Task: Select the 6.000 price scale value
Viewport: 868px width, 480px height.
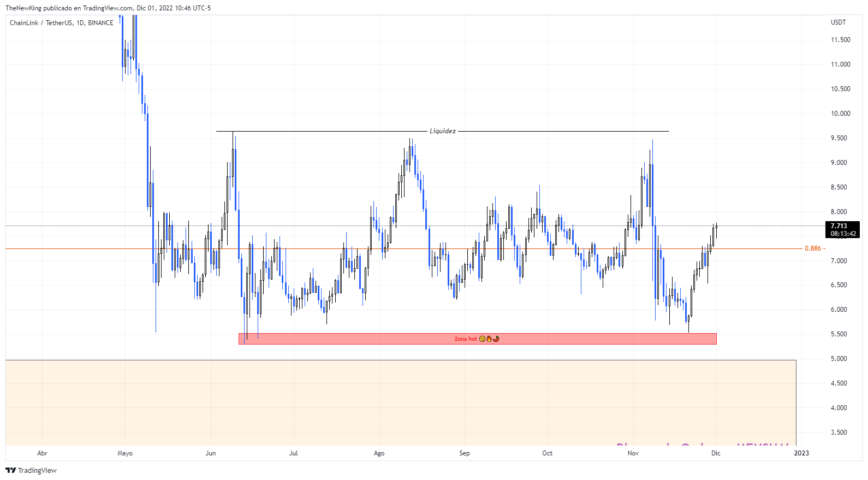Action: point(839,310)
